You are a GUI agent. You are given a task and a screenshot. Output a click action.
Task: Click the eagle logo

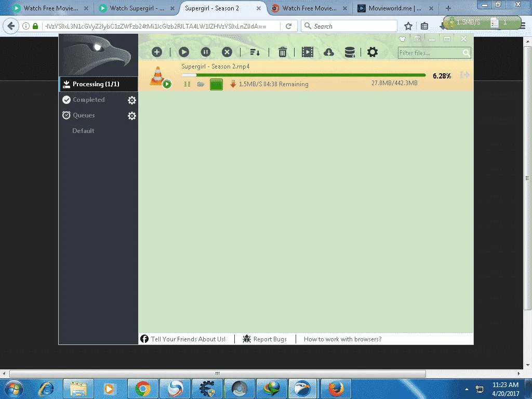coord(98,55)
